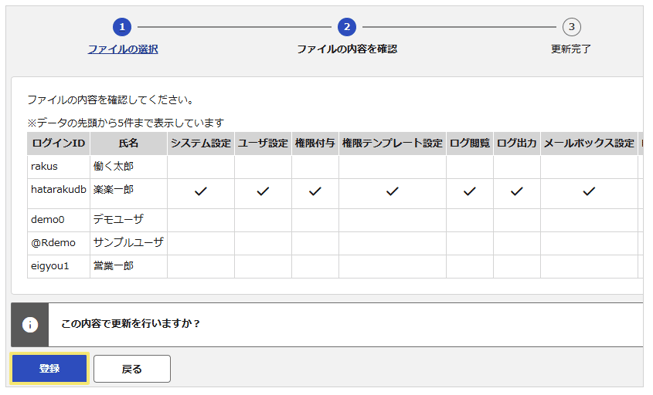Select the rakus login ID cell

(x=59, y=167)
